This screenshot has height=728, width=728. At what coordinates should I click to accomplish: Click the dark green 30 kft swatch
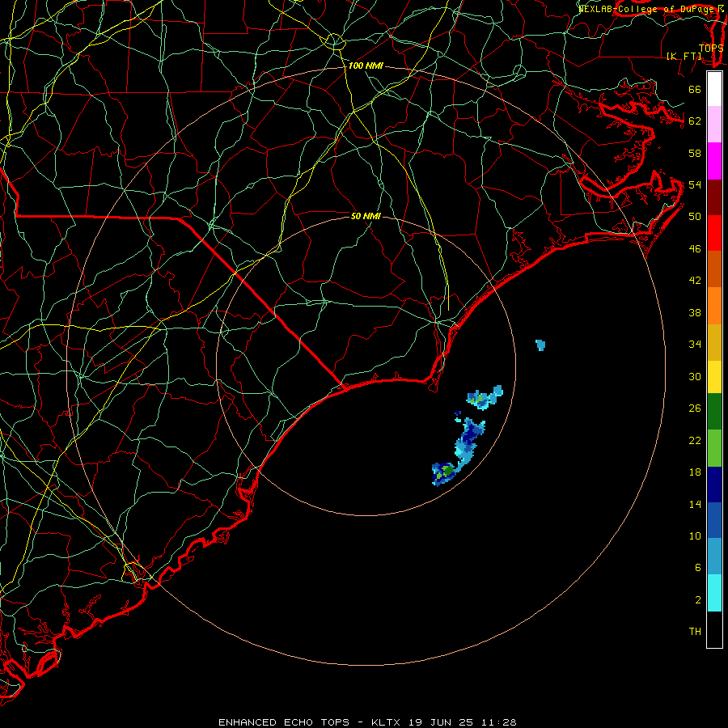pyautogui.click(x=714, y=412)
